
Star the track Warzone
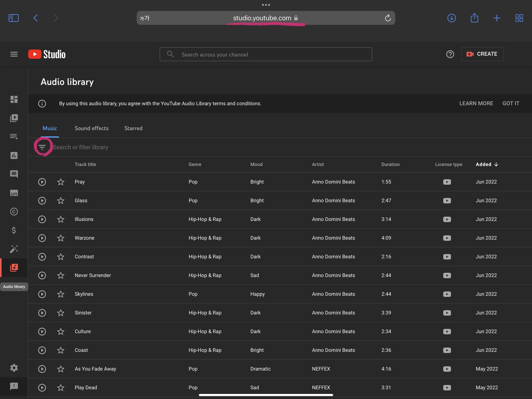(x=61, y=238)
